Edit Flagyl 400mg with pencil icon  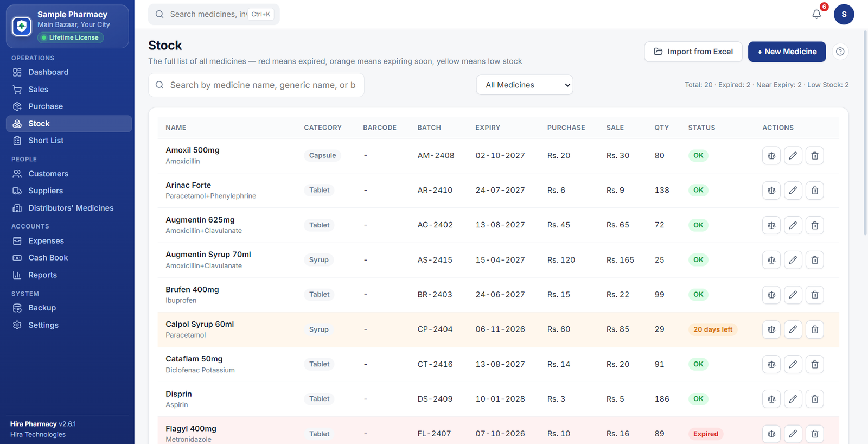793,434
